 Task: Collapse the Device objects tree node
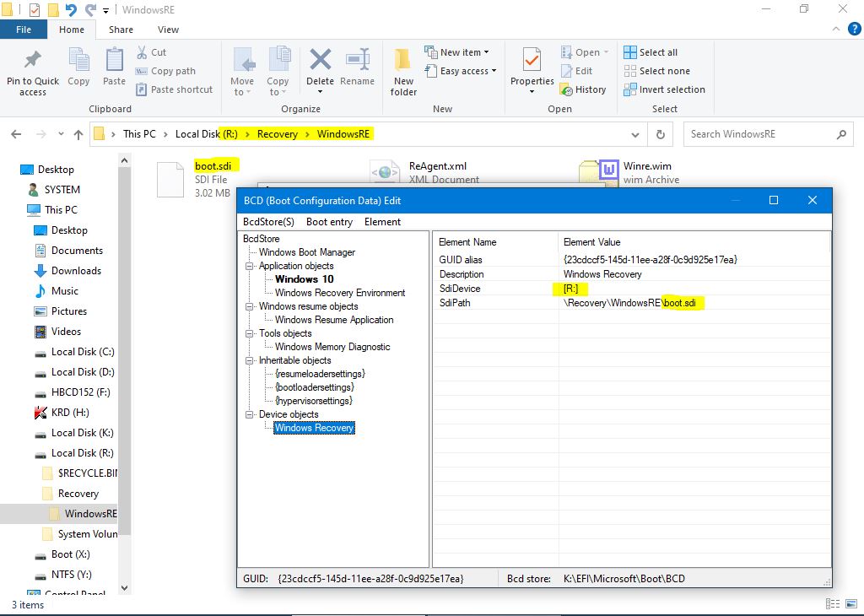(250, 414)
